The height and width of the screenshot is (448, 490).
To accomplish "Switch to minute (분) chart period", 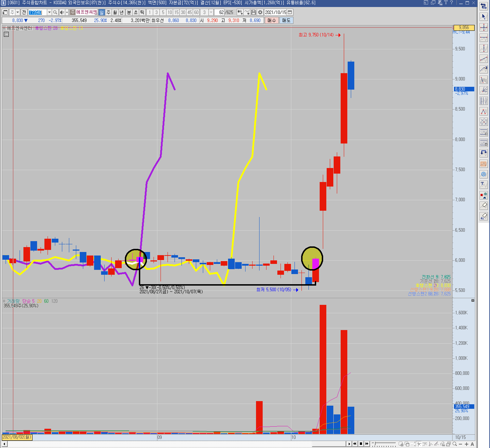I will click(129, 12).
